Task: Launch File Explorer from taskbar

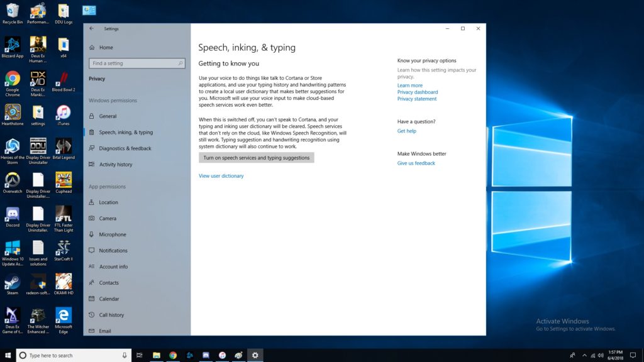Action: point(157,355)
